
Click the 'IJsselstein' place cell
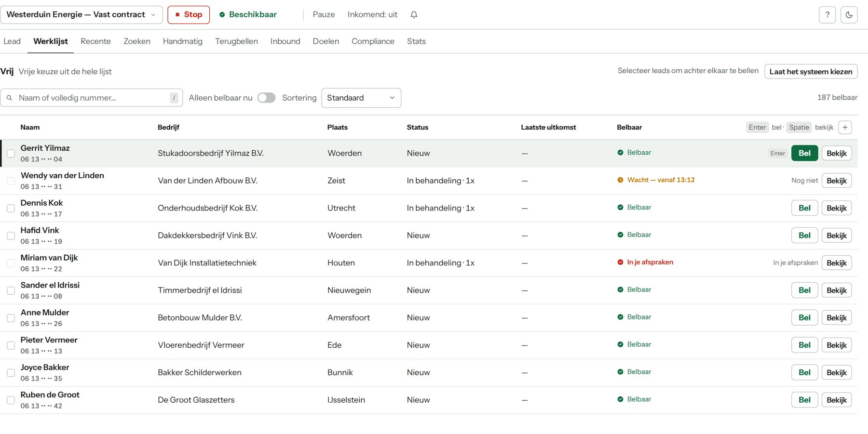tap(346, 400)
